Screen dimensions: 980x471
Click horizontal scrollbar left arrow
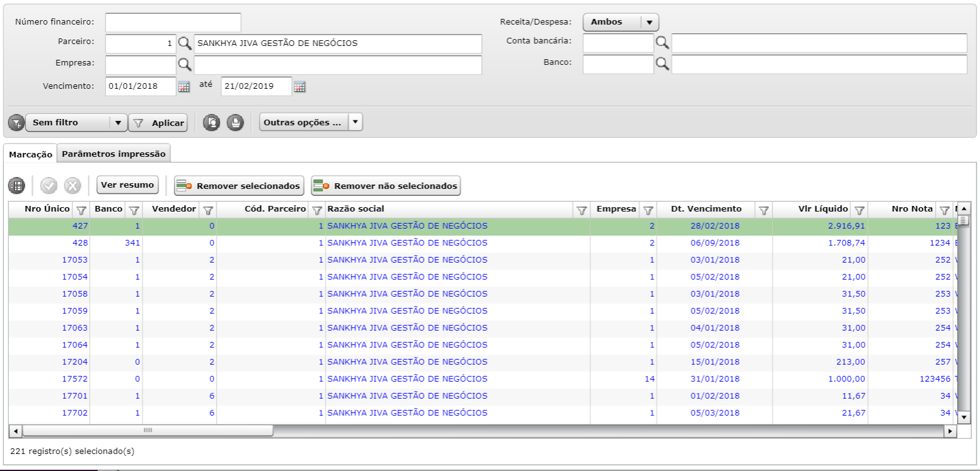click(16, 431)
